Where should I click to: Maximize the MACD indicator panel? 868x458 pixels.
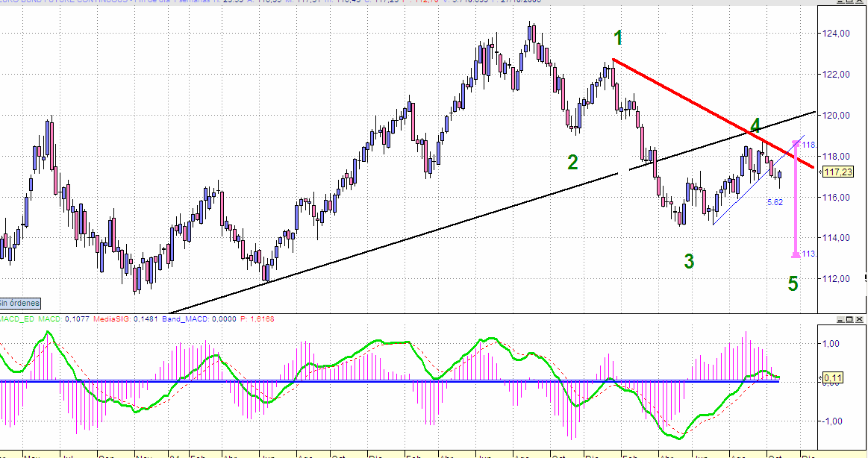[x=850, y=319]
